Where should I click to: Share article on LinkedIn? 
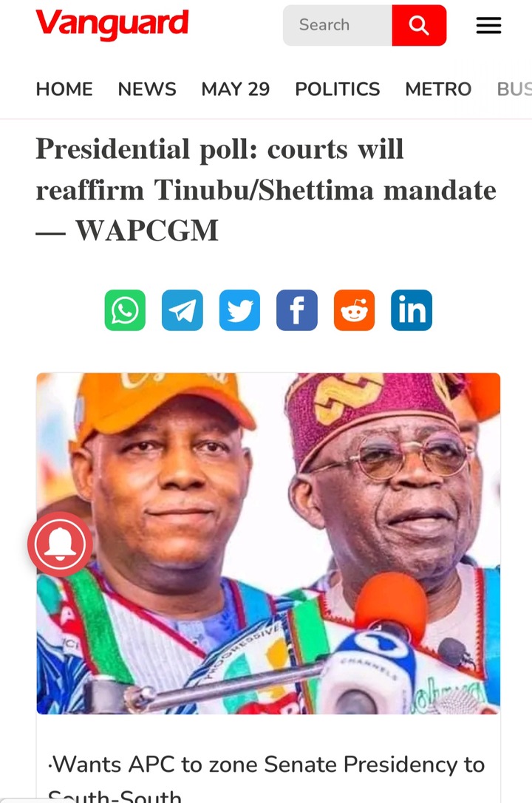click(x=412, y=310)
